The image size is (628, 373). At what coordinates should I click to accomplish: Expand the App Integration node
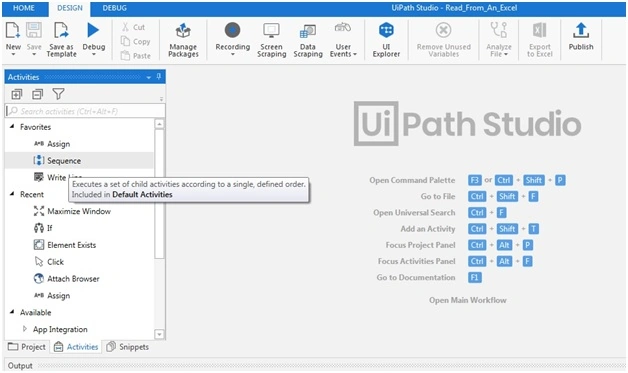pos(25,329)
